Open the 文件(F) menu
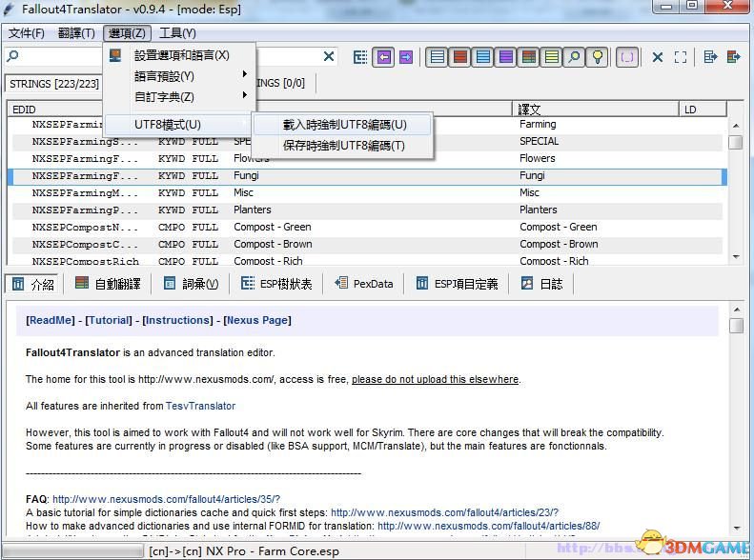The width and height of the screenshot is (754, 560). (x=27, y=33)
